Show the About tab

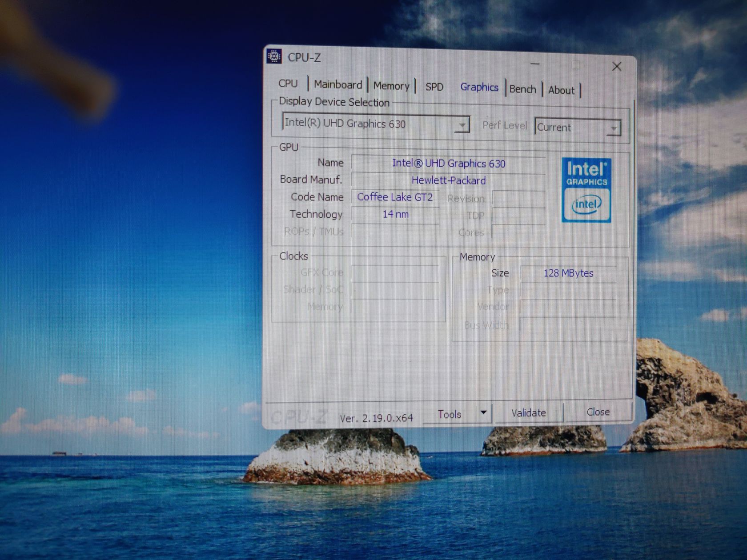[x=562, y=90]
